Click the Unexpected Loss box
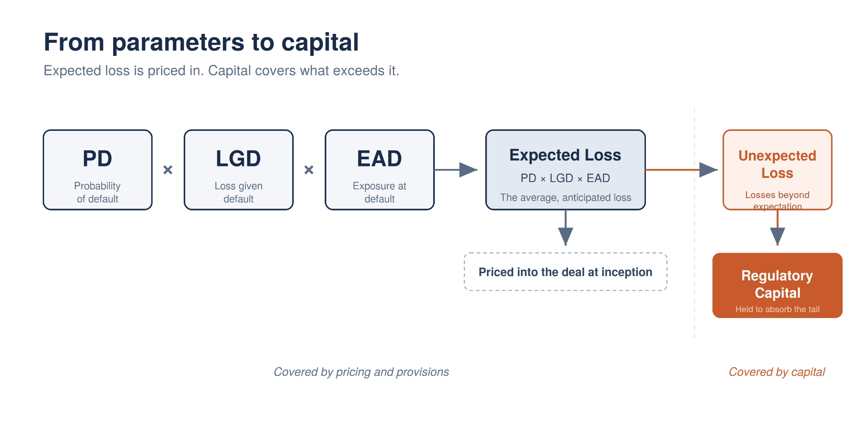Screen dimensions: 868x448 [777, 170]
